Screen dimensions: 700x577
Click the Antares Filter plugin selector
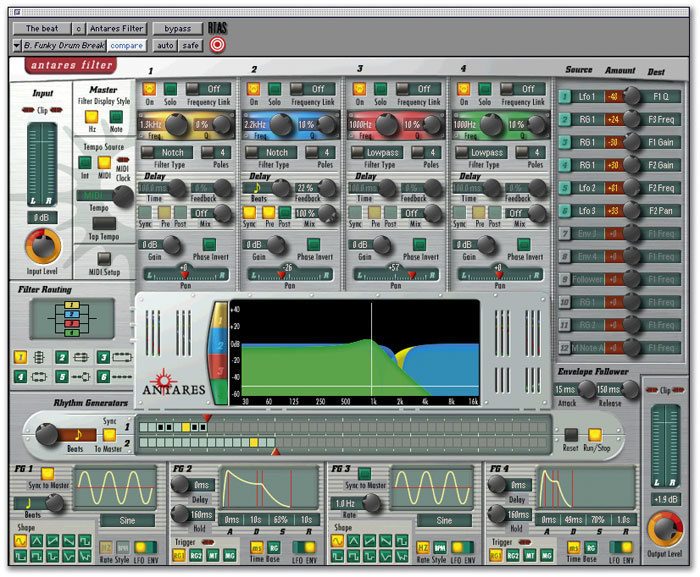pyautogui.click(x=117, y=29)
